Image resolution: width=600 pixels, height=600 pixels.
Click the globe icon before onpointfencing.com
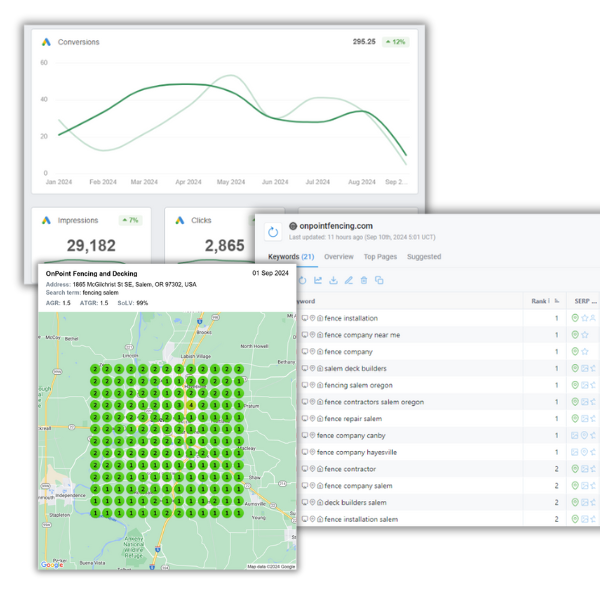pos(293,226)
